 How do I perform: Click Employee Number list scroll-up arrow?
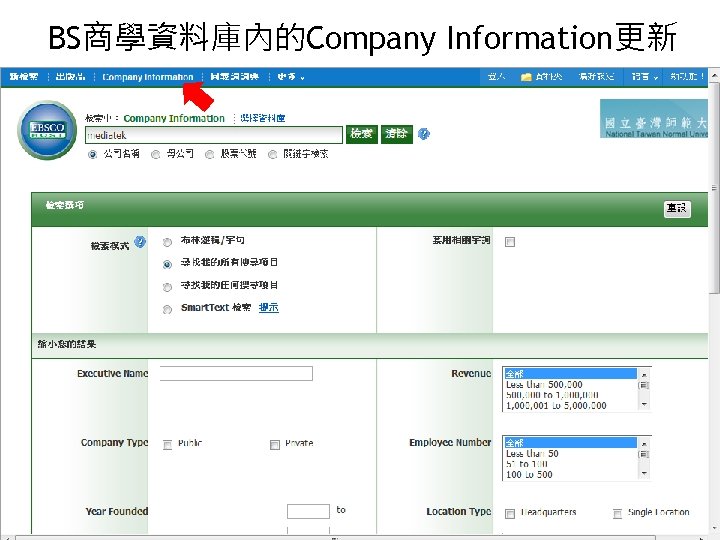coord(644,443)
